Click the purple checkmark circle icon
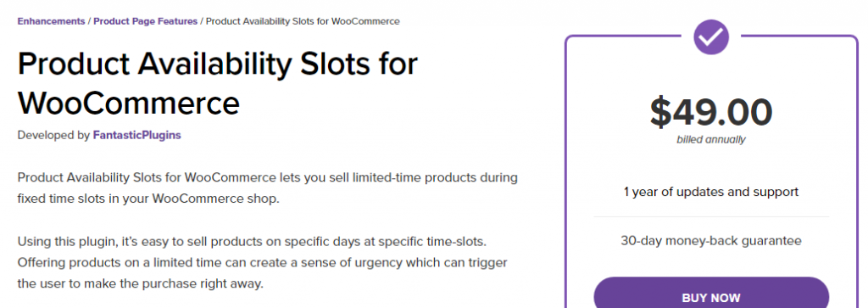 (x=711, y=37)
